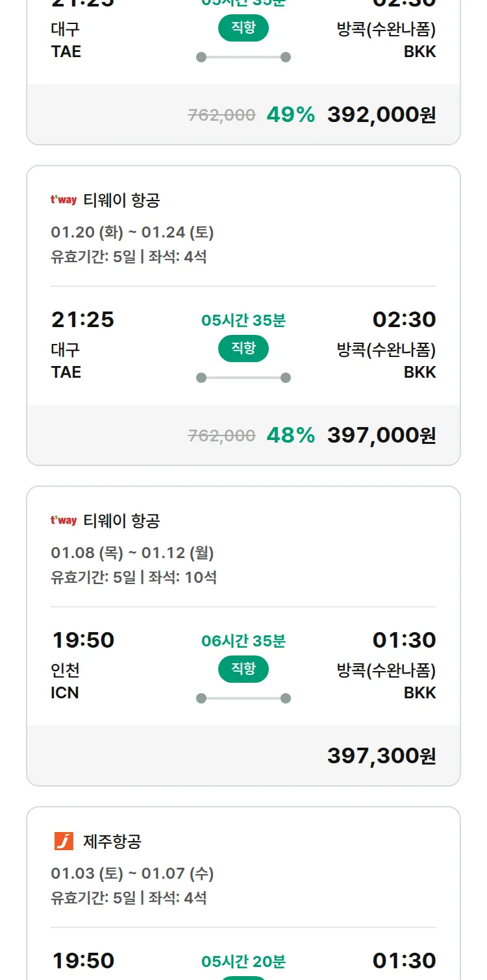This screenshot has width=487, height=980.
Task: Tap the 직항 badge on the 392,000원 flight
Action: (x=243, y=28)
